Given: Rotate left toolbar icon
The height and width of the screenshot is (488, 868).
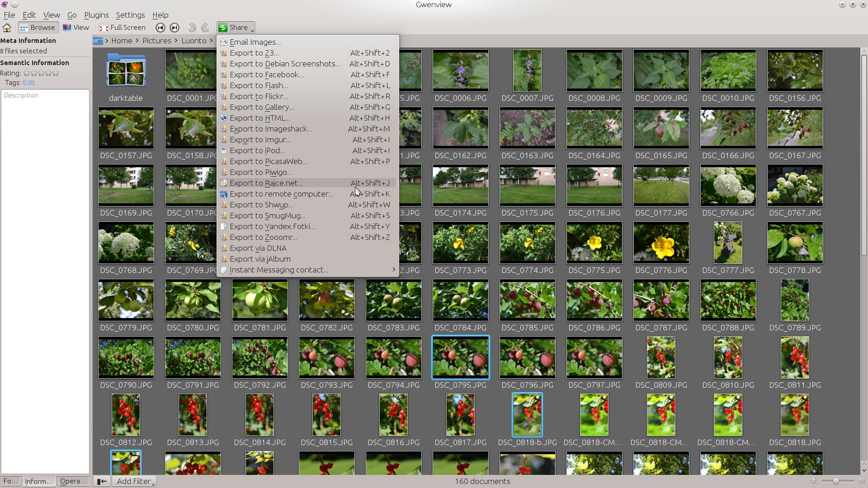Looking at the screenshot, I should click(x=192, y=28).
